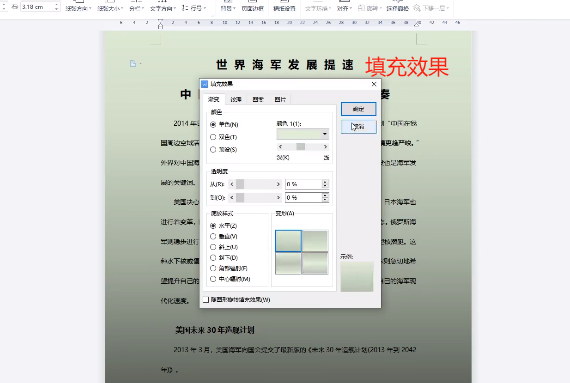Image resolution: width=570 pixels, height=383 pixels.
Task: Click right arrow of 到(O) slider
Action: click(278, 197)
